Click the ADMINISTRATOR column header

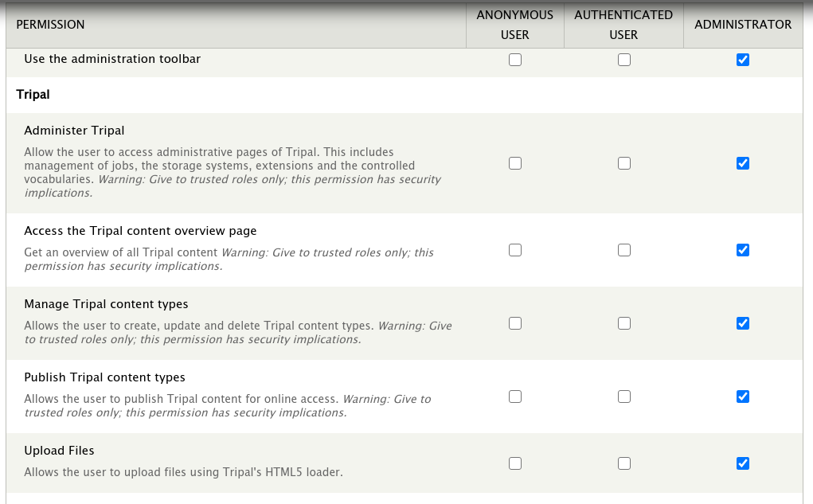(x=743, y=25)
